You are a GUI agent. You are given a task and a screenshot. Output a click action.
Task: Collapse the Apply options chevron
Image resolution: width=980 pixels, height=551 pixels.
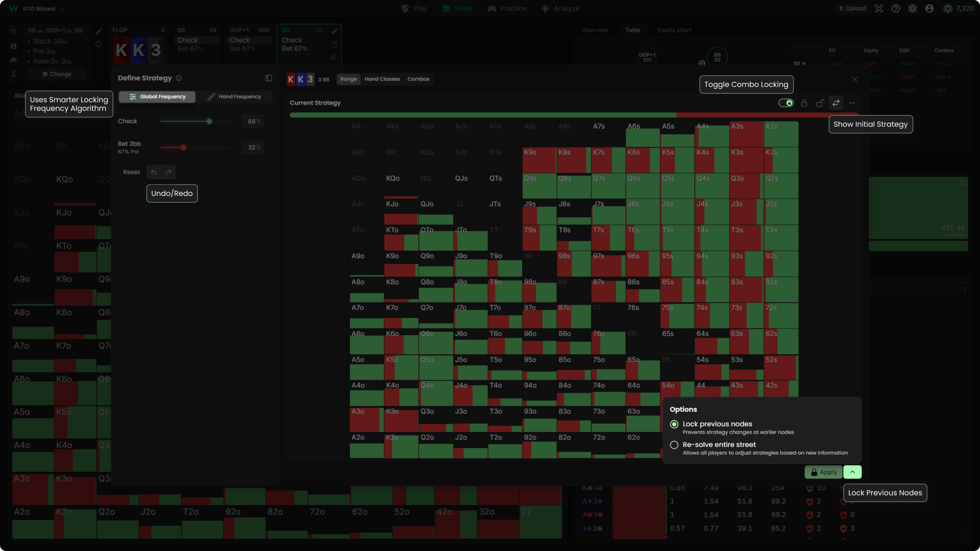click(x=852, y=472)
